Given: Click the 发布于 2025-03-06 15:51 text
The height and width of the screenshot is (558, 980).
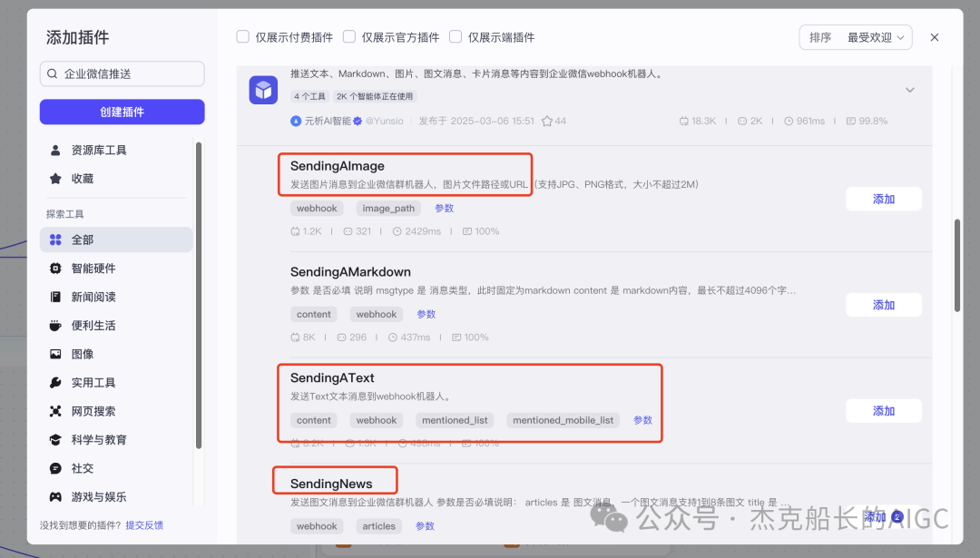Looking at the screenshot, I should 476,121.
